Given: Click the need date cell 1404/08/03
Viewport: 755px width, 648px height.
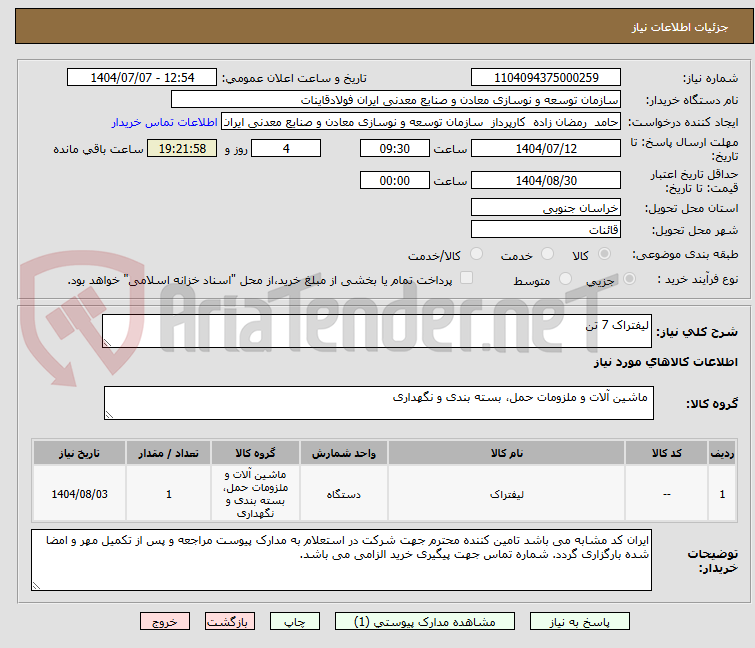Looking at the screenshot, I should (79, 494).
